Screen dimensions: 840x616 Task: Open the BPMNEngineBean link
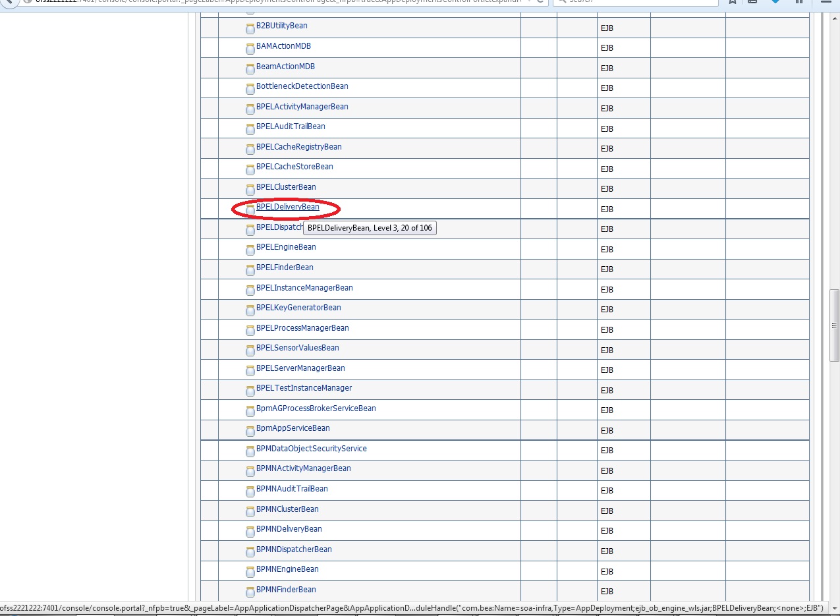(x=287, y=569)
